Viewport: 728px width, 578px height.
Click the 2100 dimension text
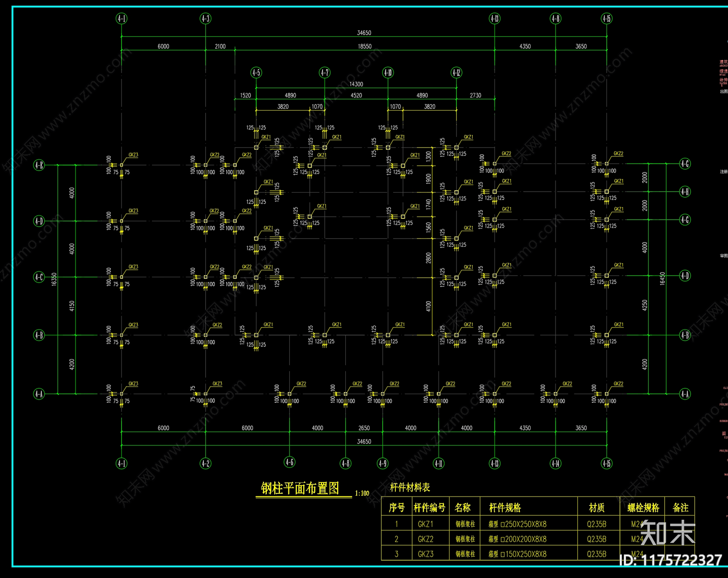(x=220, y=46)
